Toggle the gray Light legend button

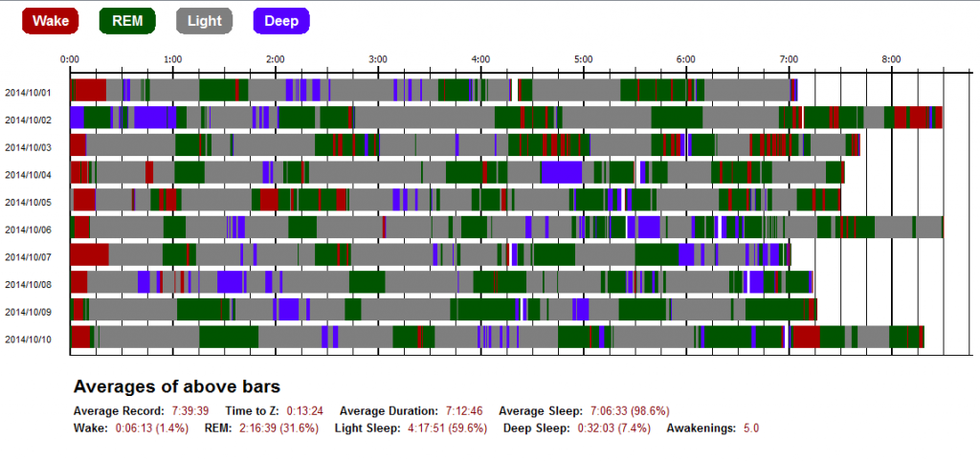point(205,21)
